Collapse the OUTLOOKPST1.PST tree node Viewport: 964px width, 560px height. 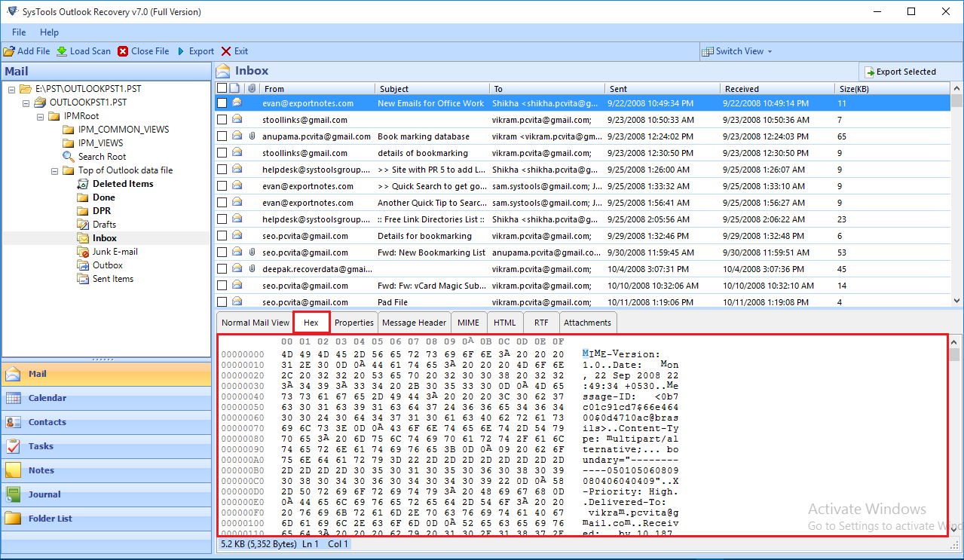26,103
